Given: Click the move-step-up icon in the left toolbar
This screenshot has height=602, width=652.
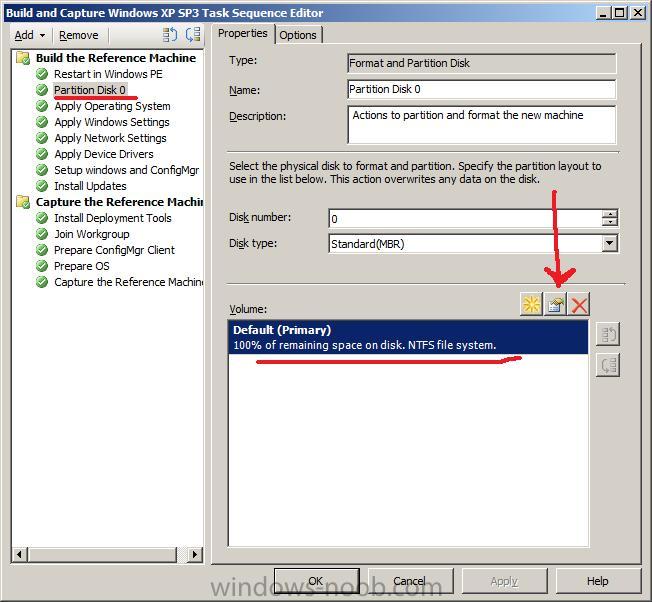Looking at the screenshot, I should point(170,35).
